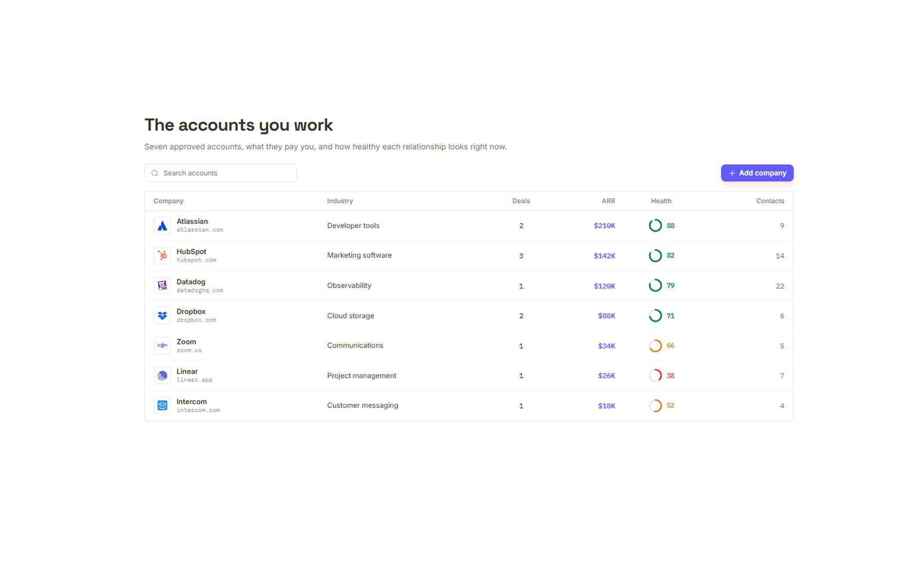This screenshot has height=588, width=910.
Task: Select the $120K ARR value
Action: [604, 286]
